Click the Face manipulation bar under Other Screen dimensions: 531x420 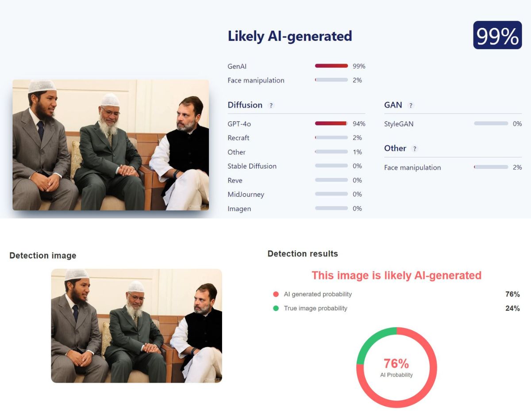point(491,167)
